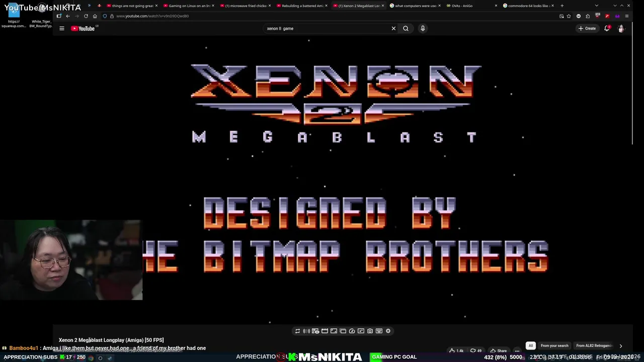Click the playback speed gauge icon
644x362 pixels.
352,331
